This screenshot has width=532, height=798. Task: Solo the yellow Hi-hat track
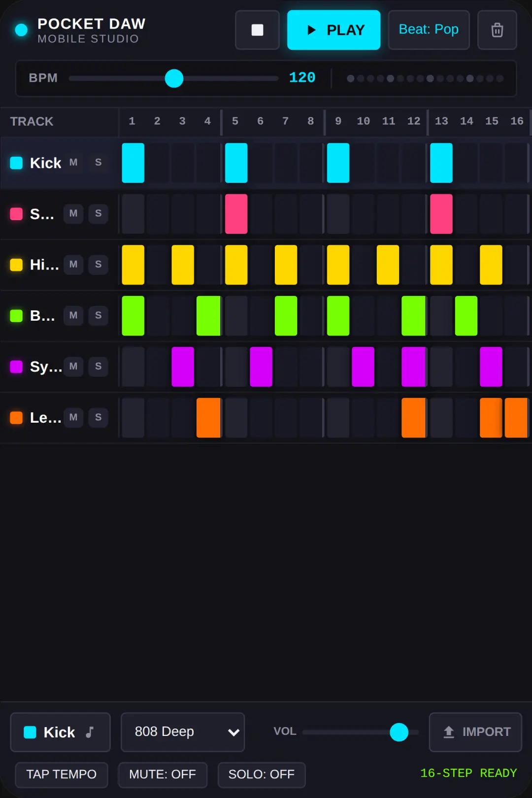[x=99, y=265]
